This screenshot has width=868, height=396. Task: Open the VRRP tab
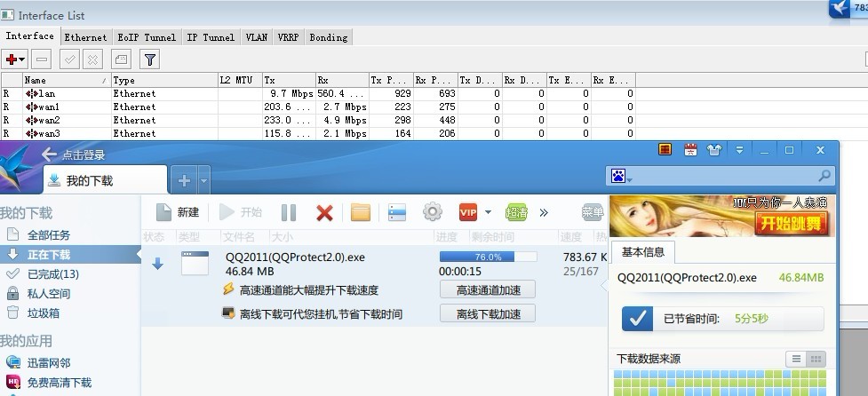(288, 37)
